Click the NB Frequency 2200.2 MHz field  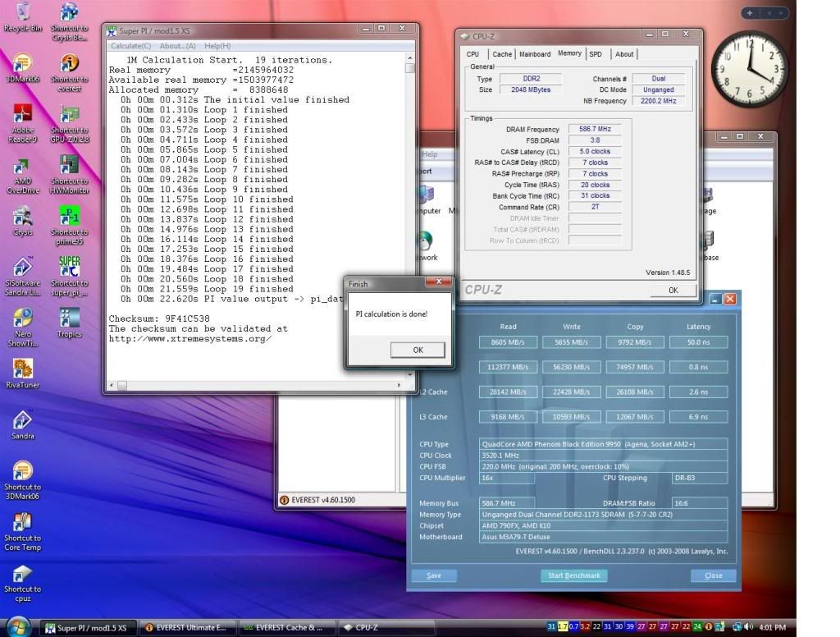coord(659,101)
